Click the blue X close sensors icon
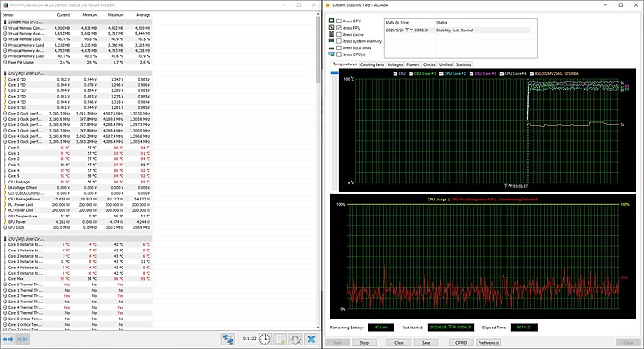The height and width of the screenshot is (349, 644). (x=311, y=339)
